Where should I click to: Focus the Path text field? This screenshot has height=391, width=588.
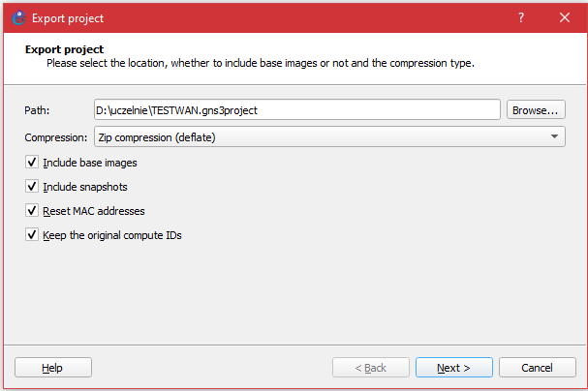296,110
